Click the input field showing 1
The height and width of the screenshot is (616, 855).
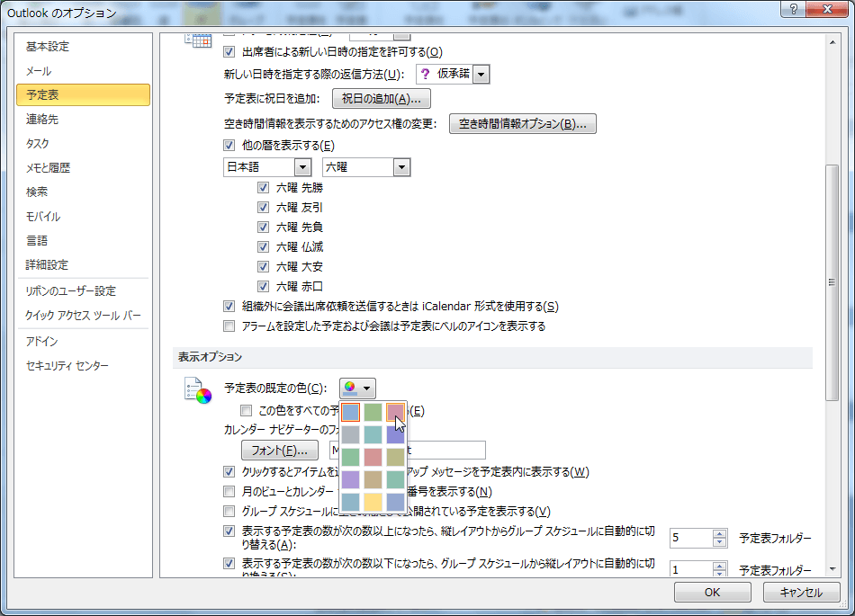pyautogui.click(x=691, y=570)
